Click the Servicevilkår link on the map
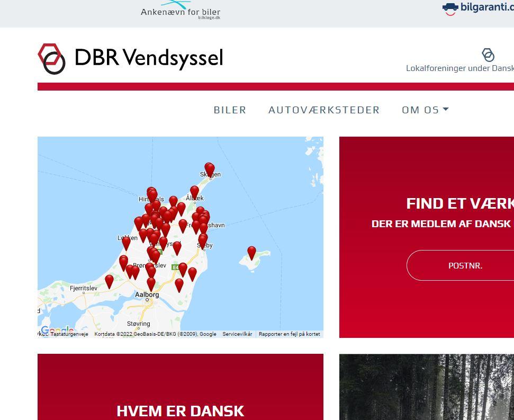 237,334
